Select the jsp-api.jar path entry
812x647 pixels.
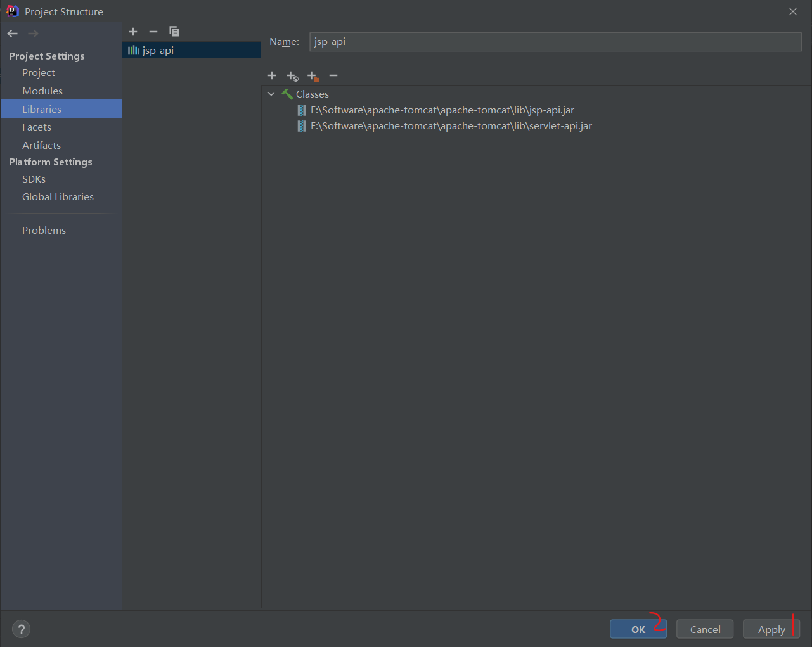coord(442,110)
